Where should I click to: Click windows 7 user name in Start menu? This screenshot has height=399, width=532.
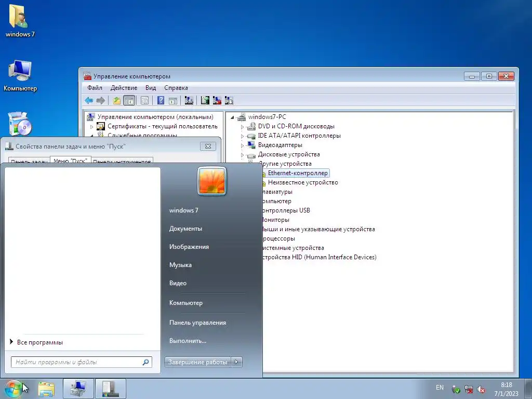pyautogui.click(x=183, y=210)
